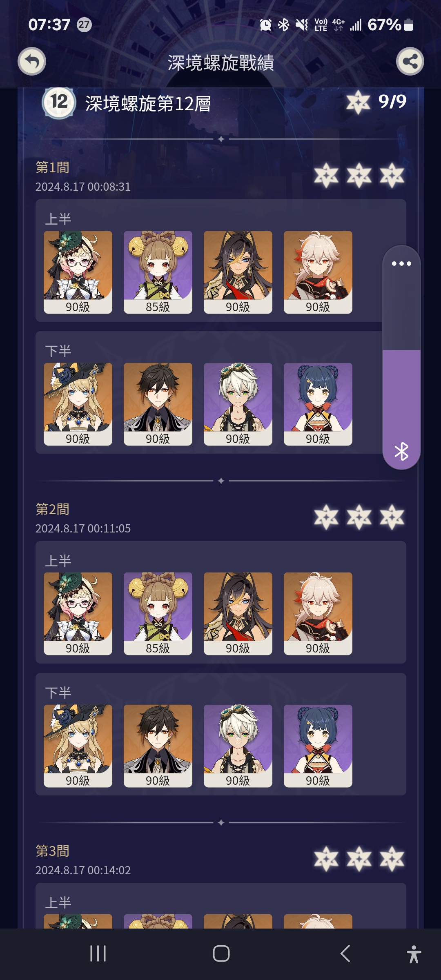Open Android recent apps button
441x980 pixels.
(x=98, y=953)
